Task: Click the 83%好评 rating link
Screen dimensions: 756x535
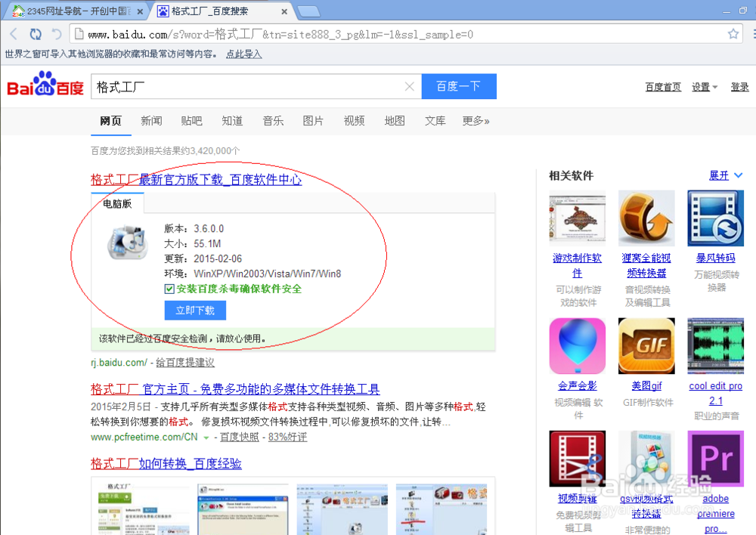Action: tap(287, 437)
